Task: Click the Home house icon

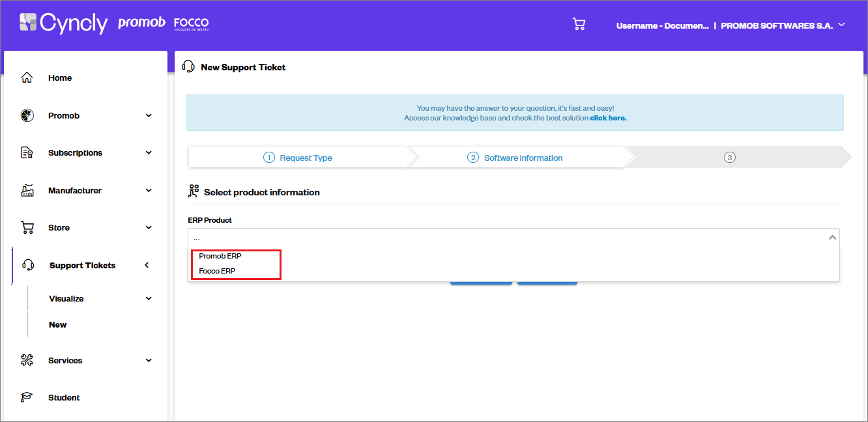Action: (27, 77)
